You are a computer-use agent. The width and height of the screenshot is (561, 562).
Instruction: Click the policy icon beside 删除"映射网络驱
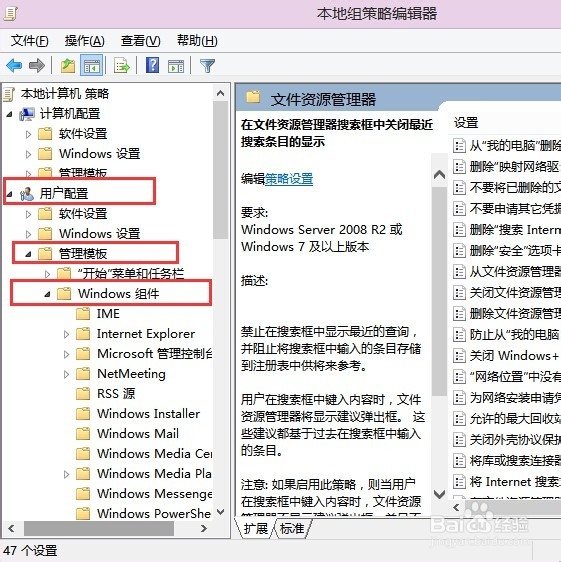point(459,167)
